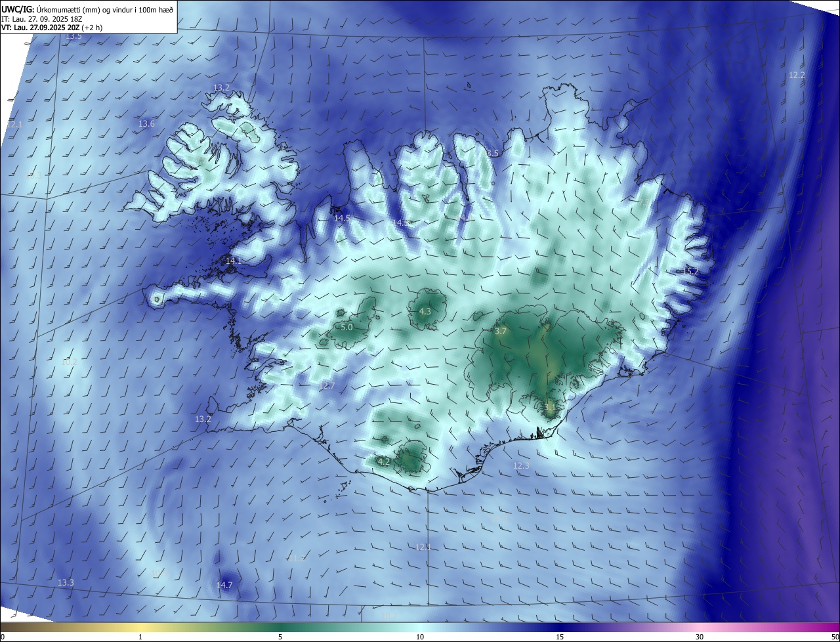The width and height of the screenshot is (840, 642).
Task: Click the map value label '13.3'
Action: (x=66, y=582)
